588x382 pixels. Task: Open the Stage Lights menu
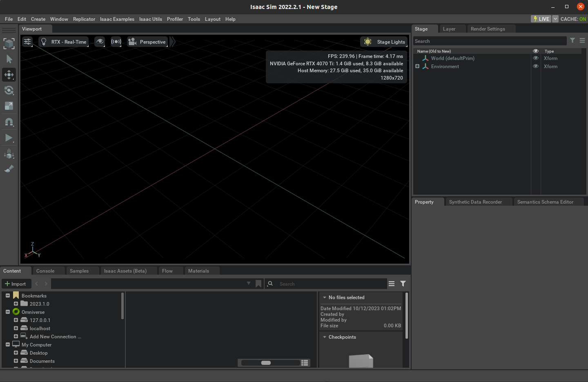pyautogui.click(x=384, y=42)
